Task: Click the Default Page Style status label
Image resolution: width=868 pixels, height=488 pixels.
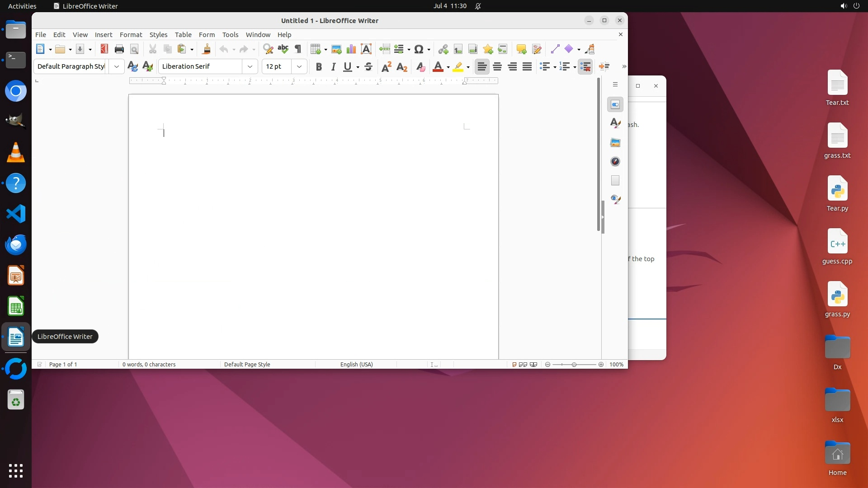Action: pos(247,365)
